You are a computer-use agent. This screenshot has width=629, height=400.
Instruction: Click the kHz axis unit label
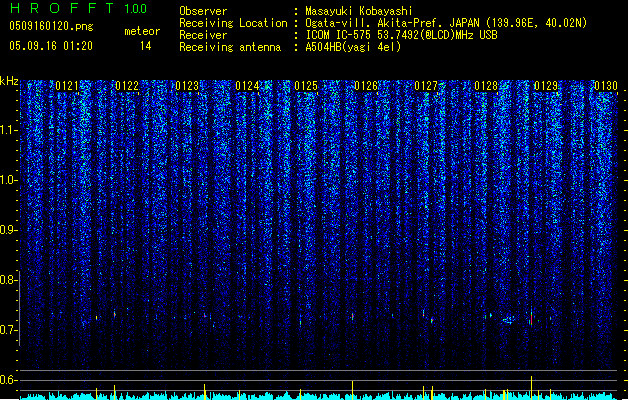click(x=9, y=81)
